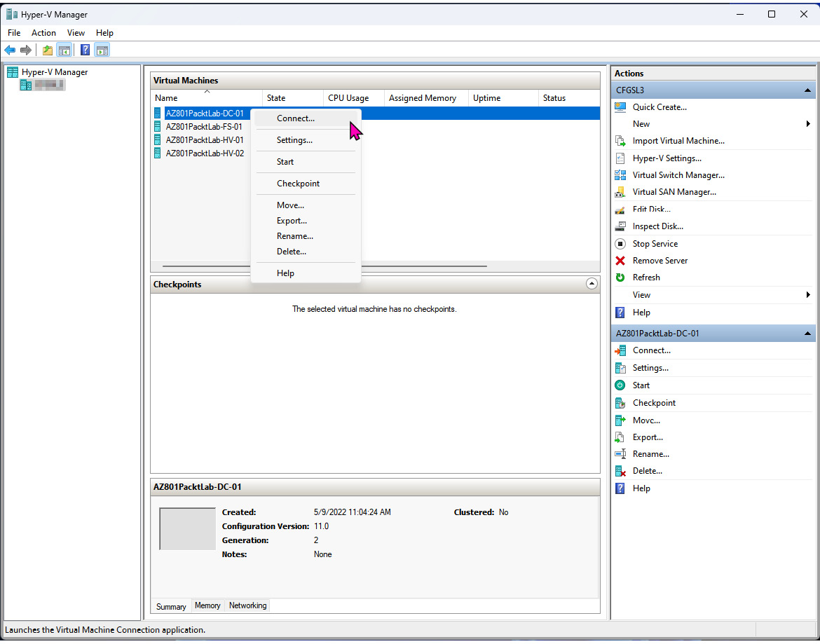Viewport: 820px width, 644px height.
Task: Choose Help in the context menu
Action: pos(306,273)
